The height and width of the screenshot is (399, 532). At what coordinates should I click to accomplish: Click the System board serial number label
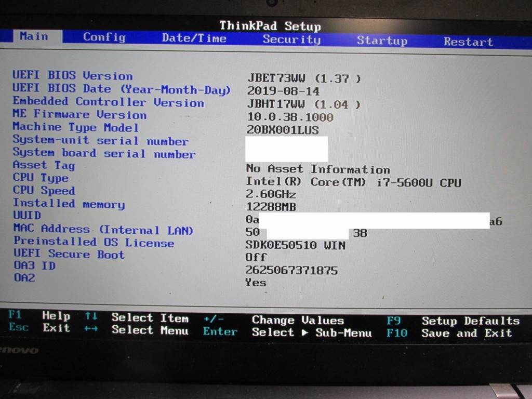[104, 153]
